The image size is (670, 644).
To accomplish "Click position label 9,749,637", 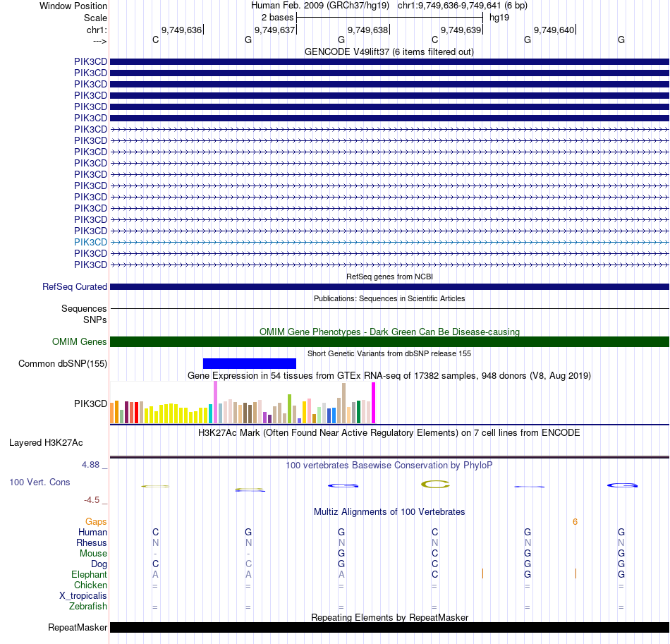I will tap(275, 30).
